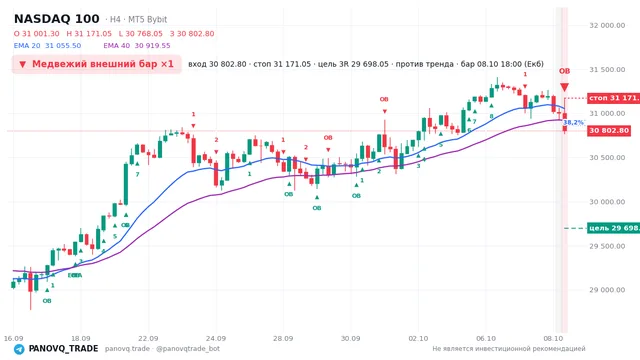Click the '30.09' date axis label
The height and width of the screenshot is (360, 640).
351,338
